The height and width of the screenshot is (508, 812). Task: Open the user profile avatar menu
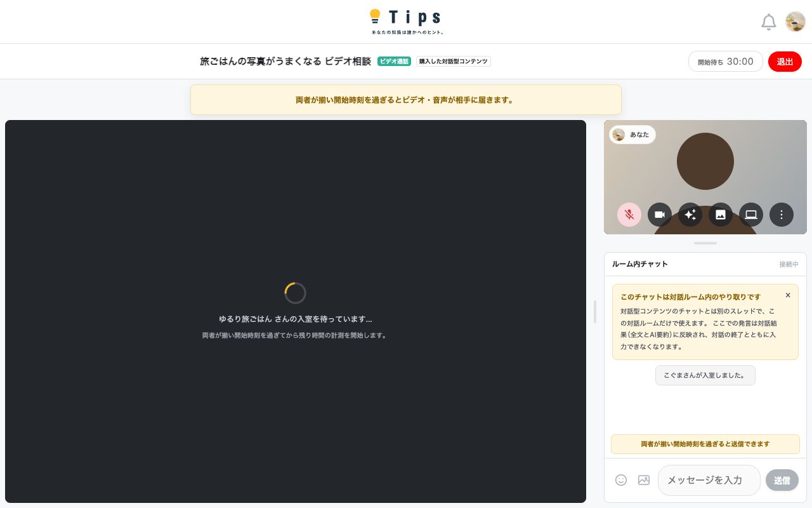[x=796, y=22]
